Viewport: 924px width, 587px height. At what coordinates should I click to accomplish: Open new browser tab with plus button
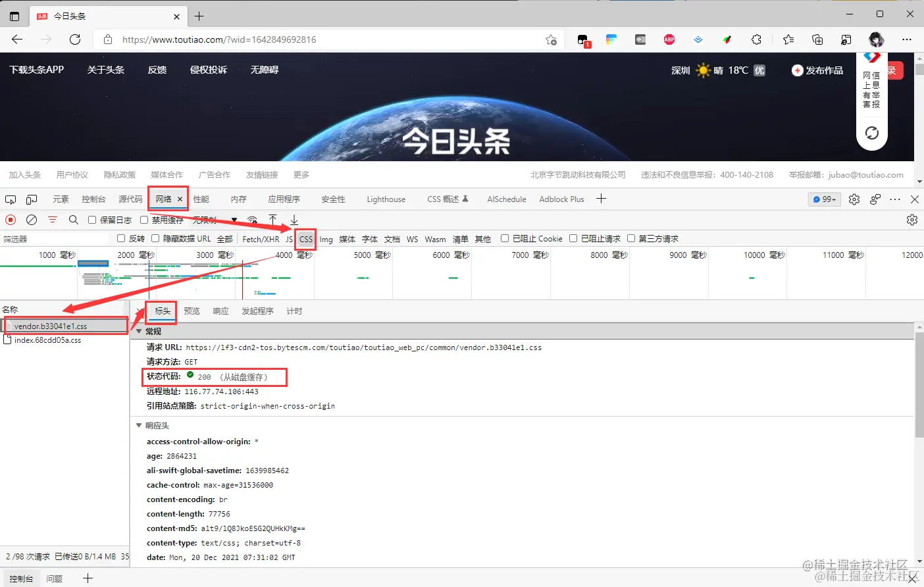click(x=199, y=16)
